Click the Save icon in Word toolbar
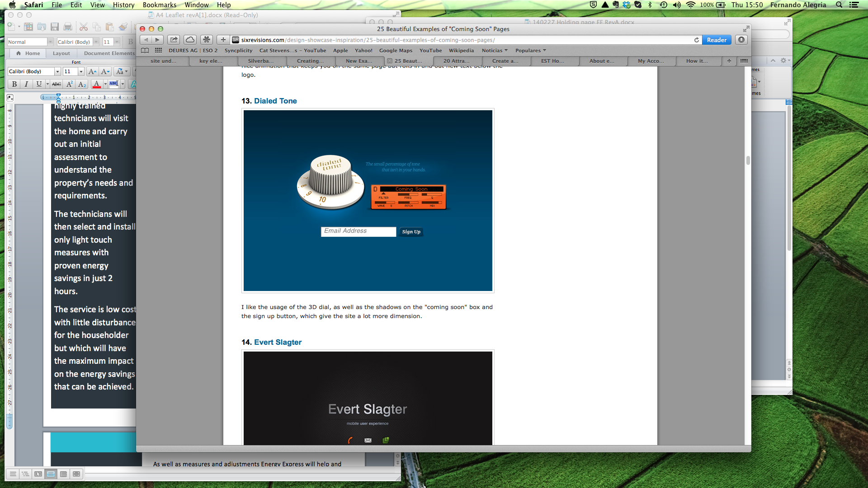The height and width of the screenshot is (488, 868). pos(55,27)
